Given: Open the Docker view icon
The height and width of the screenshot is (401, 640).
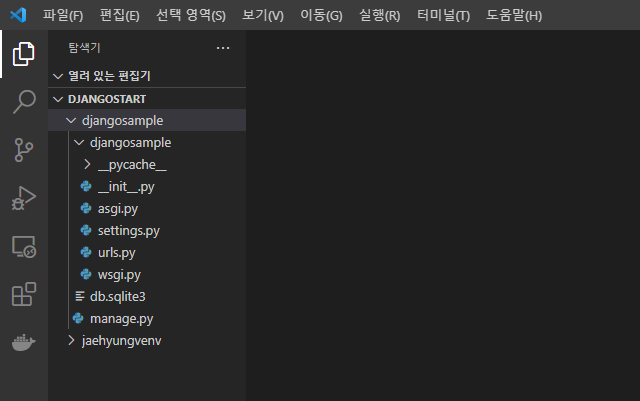Looking at the screenshot, I should click(x=24, y=342).
